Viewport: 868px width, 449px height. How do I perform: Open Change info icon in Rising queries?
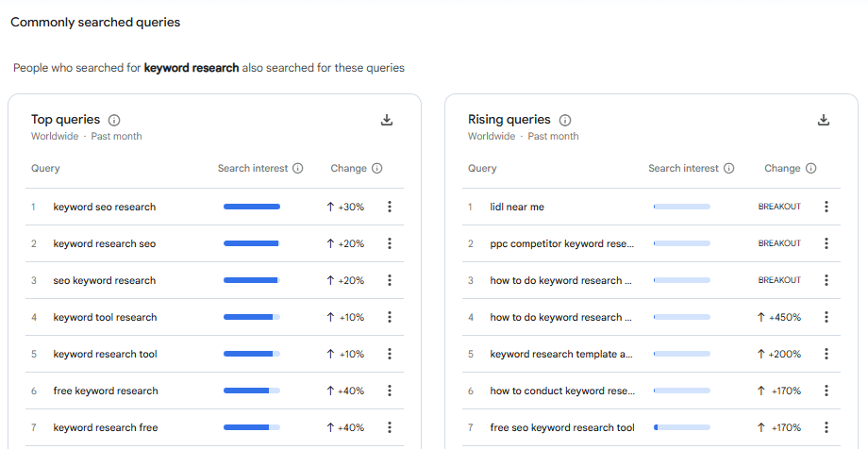811,168
